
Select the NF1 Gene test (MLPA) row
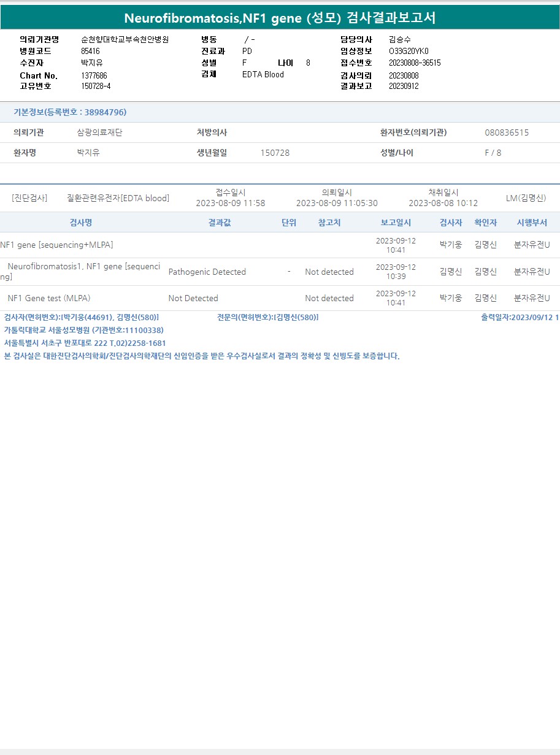point(280,298)
